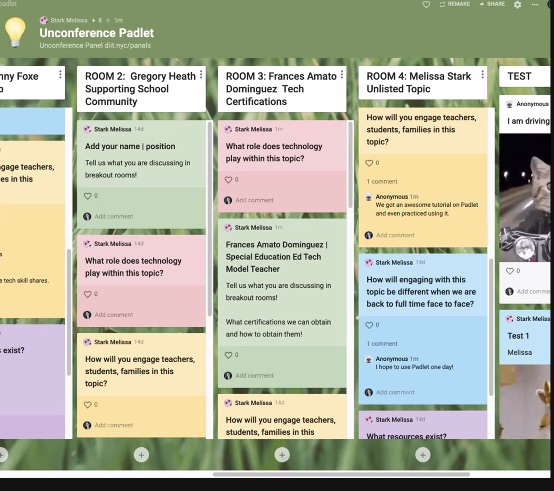
Task: Add comment on Frances Amato Dominguez post
Action: (x=254, y=375)
